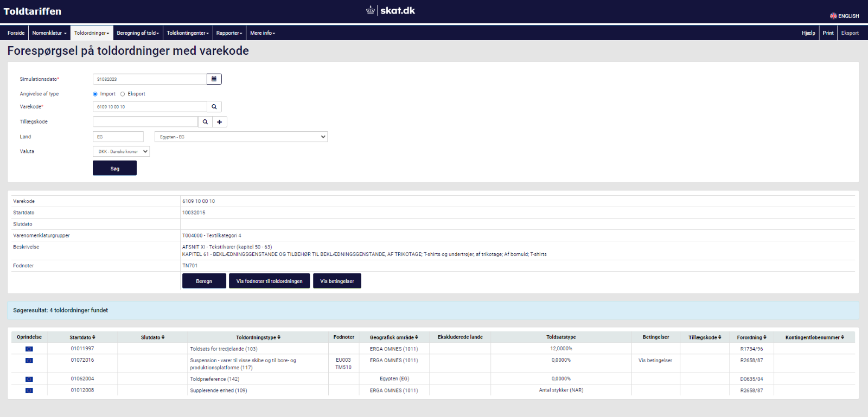Expand the Toldordninger menu

click(92, 33)
